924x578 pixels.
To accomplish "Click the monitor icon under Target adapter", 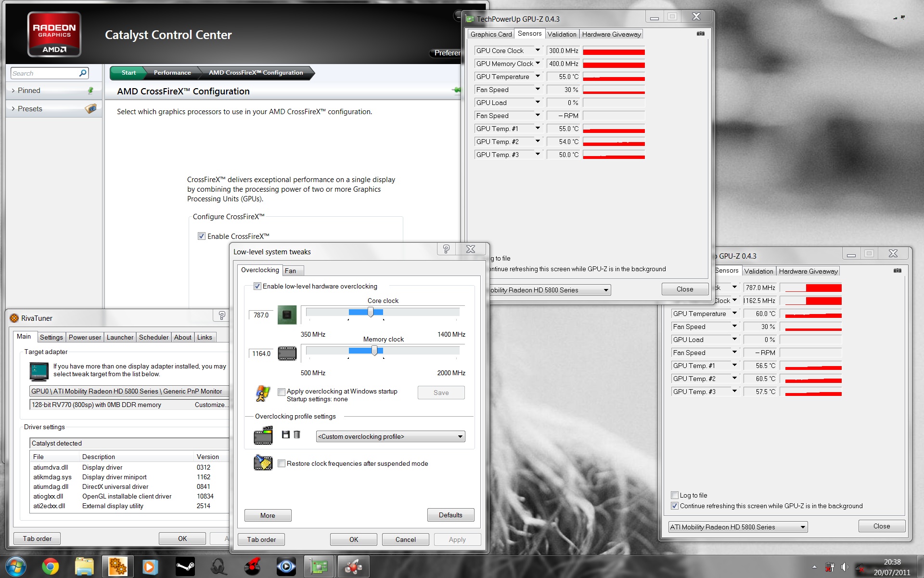I will click(38, 372).
